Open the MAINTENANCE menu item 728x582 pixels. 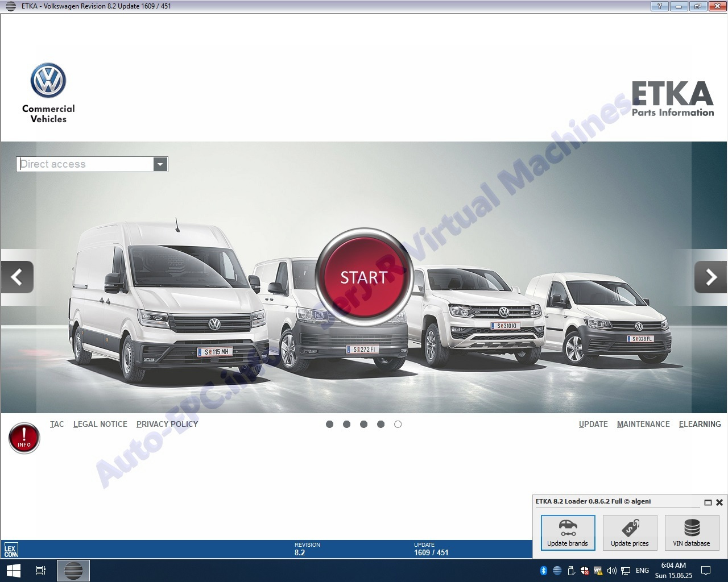(643, 424)
